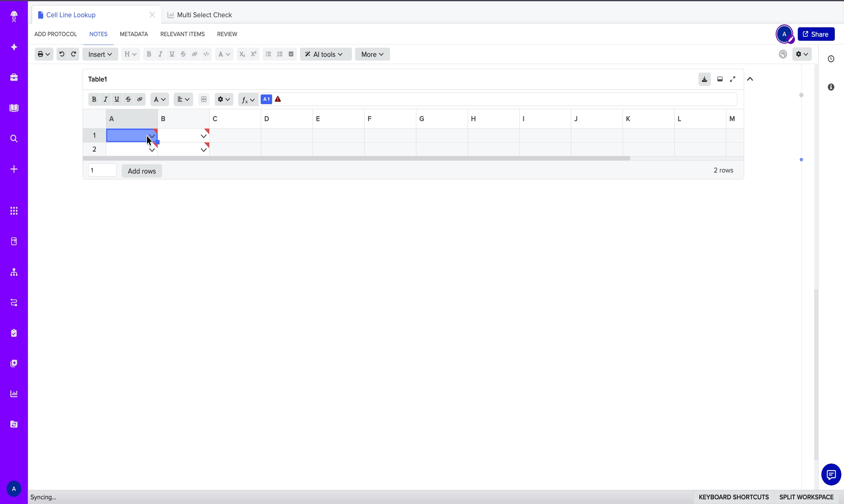Toggle bold in the table toolbar
Image resolution: width=844 pixels, height=504 pixels.
(94, 99)
